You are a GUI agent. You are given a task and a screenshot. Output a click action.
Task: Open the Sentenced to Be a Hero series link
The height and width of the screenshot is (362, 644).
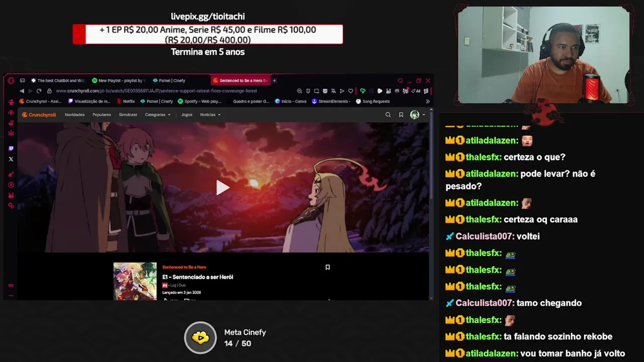(184, 267)
